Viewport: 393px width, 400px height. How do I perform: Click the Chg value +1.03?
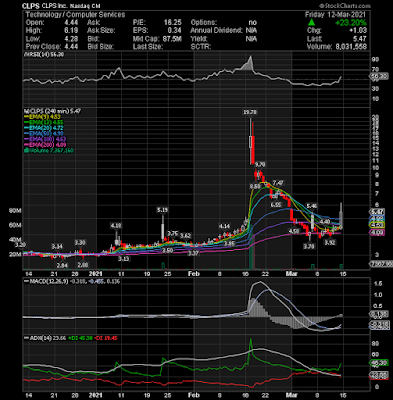358,30
